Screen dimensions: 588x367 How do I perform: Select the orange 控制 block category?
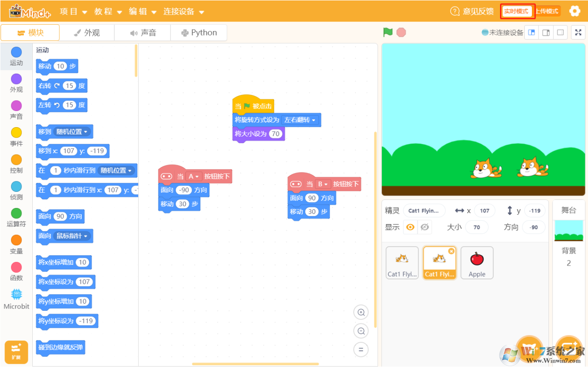click(16, 164)
